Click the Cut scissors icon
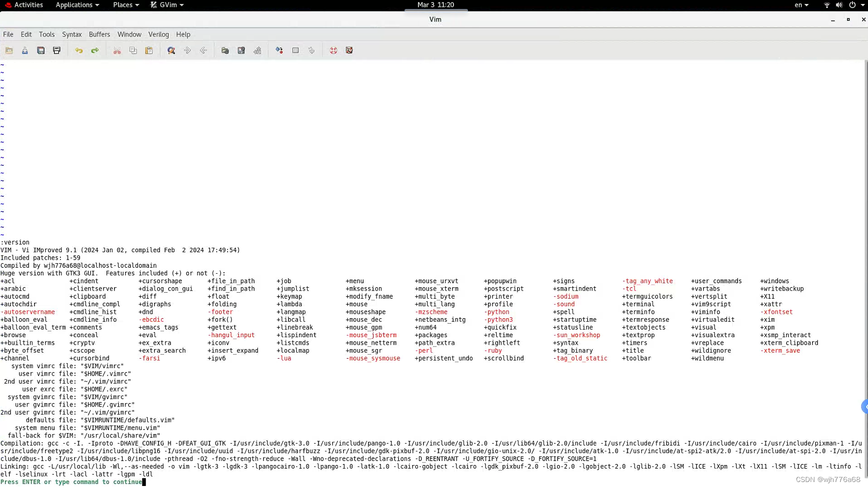 (117, 50)
